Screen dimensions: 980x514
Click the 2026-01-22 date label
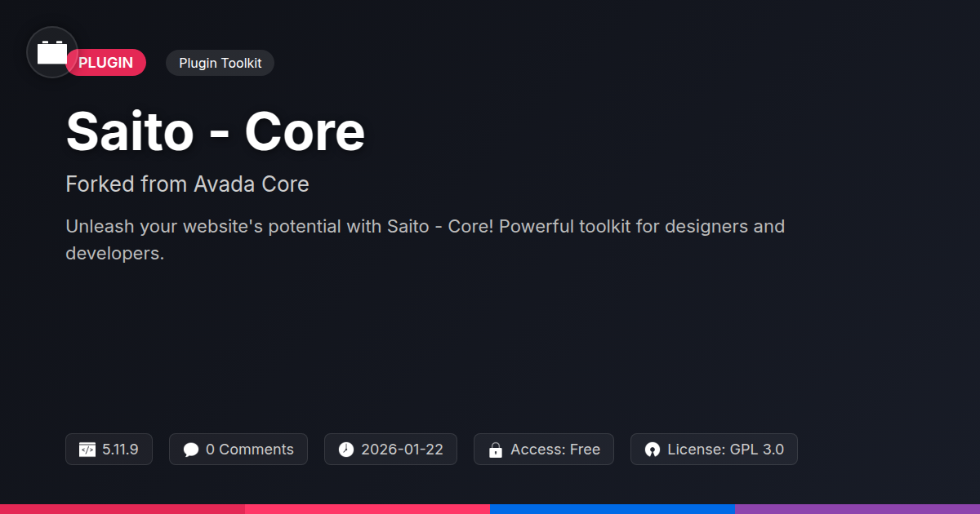point(402,450)
